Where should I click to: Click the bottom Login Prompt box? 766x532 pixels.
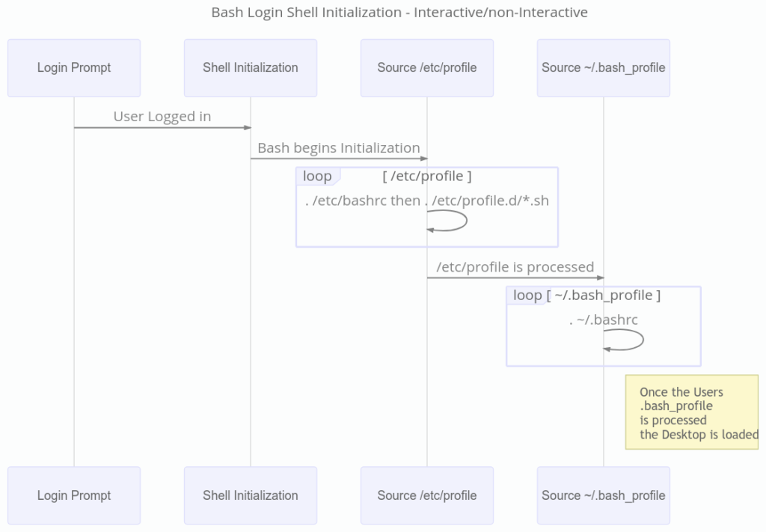[x=74, y=495]
